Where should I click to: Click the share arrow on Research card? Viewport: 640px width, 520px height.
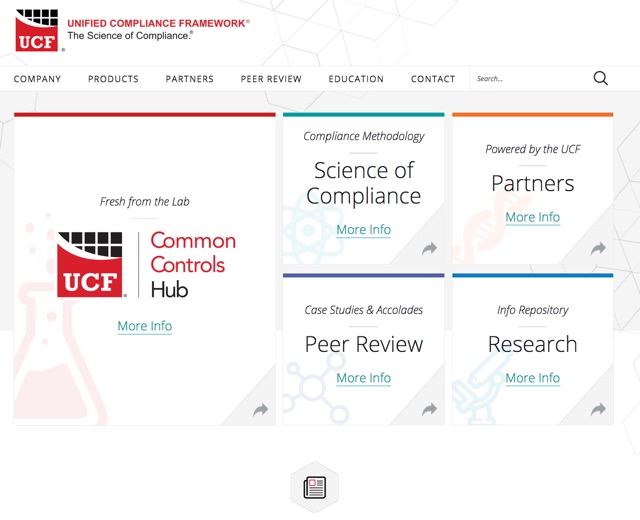[598, 409]
